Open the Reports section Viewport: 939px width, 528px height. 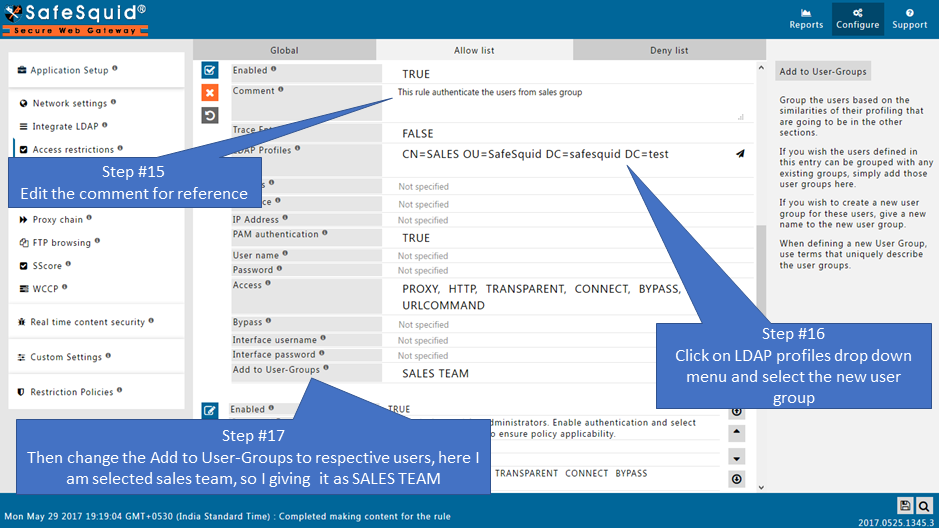[x=806, y=19]
